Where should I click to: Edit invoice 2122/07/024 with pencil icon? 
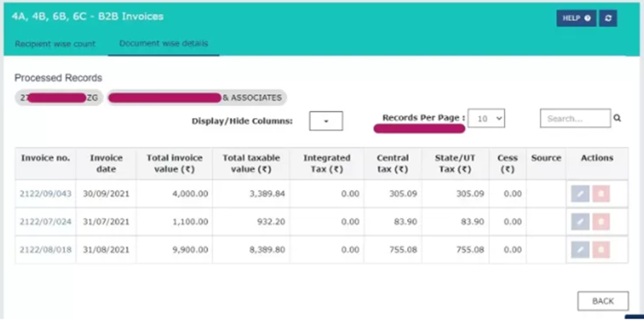pyautogui.click(x=579, y=222)
